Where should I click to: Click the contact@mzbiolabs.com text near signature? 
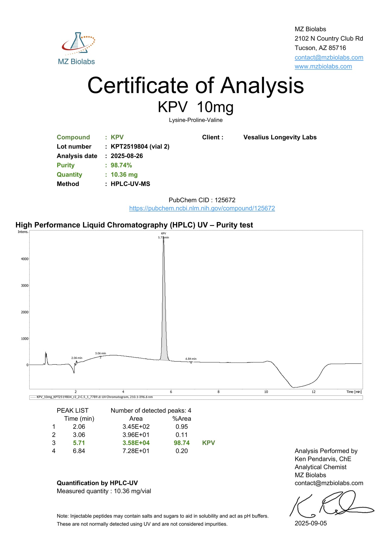pyautogui.click(x=329, y=483)
